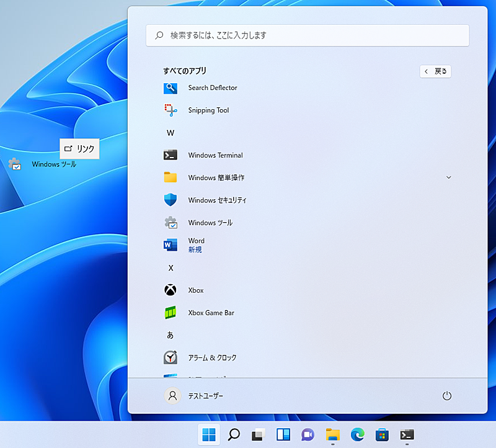Jump via the あ letter header
496x448 pixels.
click(170, 335)
